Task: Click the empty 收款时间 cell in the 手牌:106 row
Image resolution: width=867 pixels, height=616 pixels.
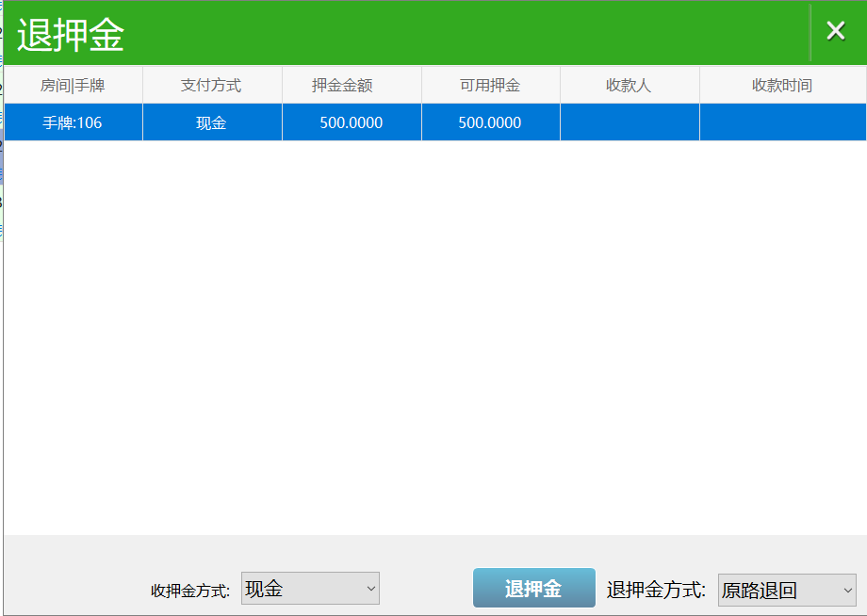Action: tap(782, 122)
